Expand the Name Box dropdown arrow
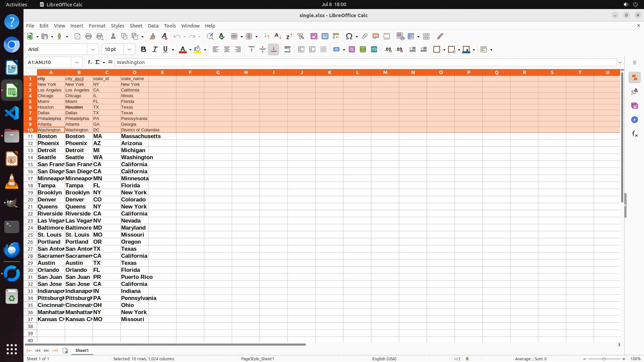The image size is (644, 362). point(77,62)
